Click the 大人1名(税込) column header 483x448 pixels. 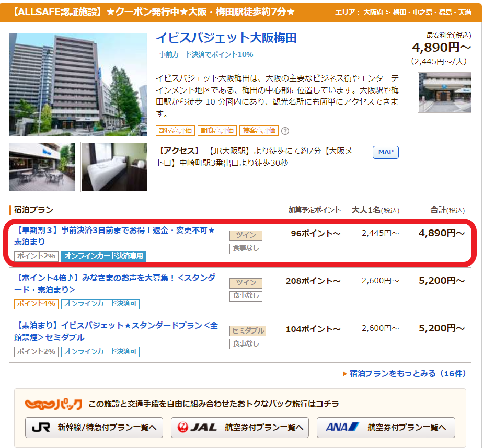[x=375, y=210]
